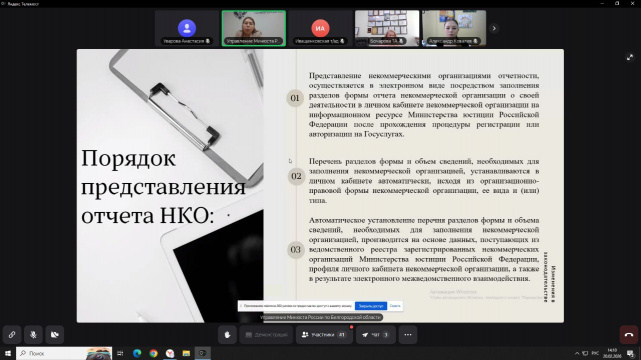Click the 03 step marker on slide
Viewport: 641px width, 360px height.
click(296, 250)
